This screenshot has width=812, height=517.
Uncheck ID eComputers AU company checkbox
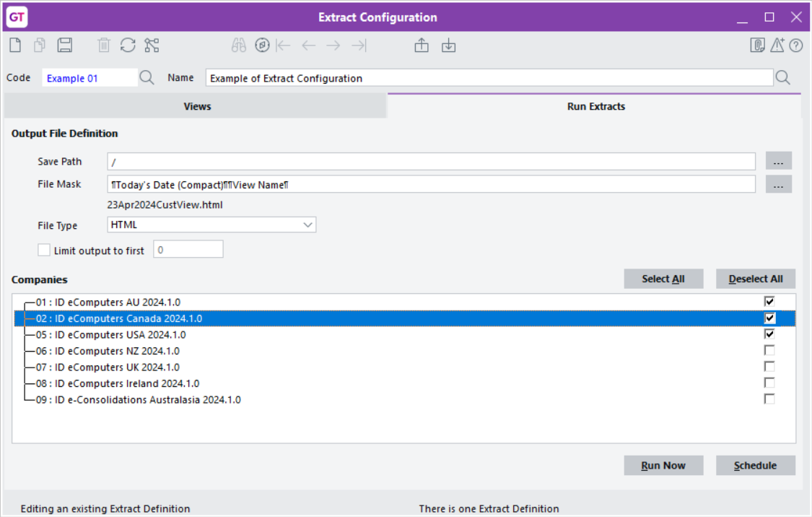click(769, 302)
